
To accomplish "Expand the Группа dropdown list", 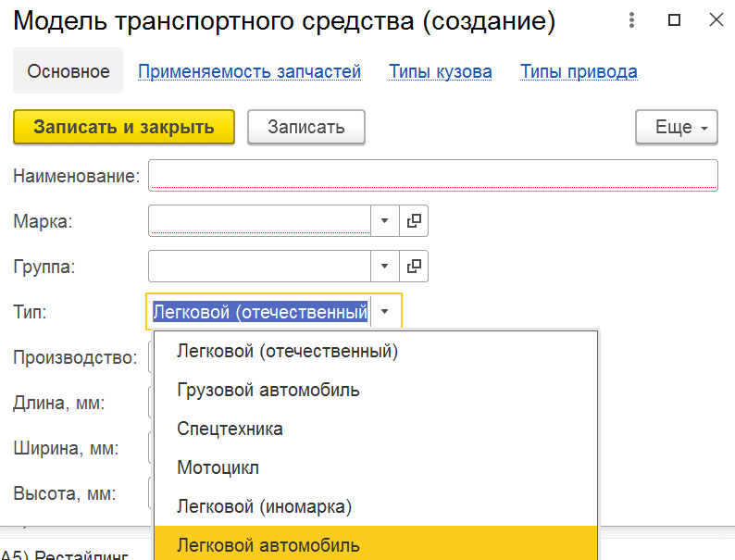I will (x=385, y=267).
